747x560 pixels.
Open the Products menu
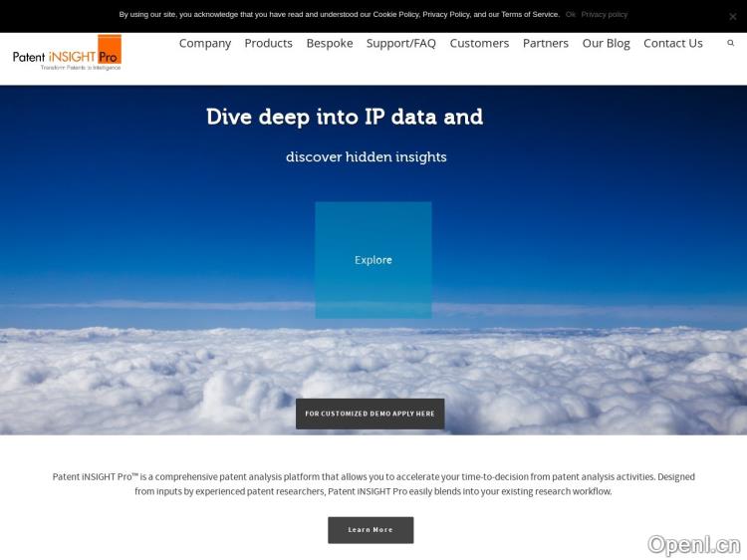(268, 43)
